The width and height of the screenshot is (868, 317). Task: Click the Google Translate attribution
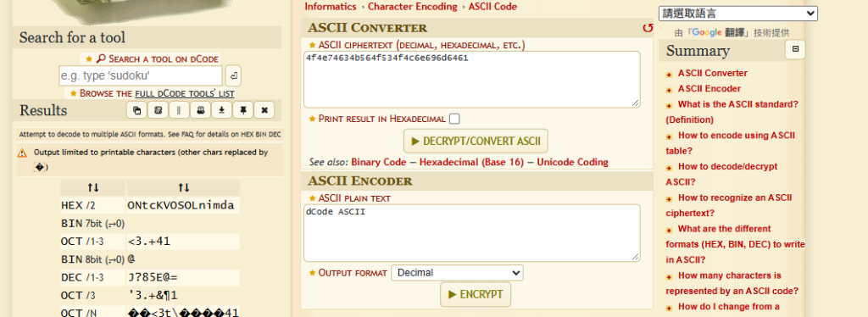[732, 33]
